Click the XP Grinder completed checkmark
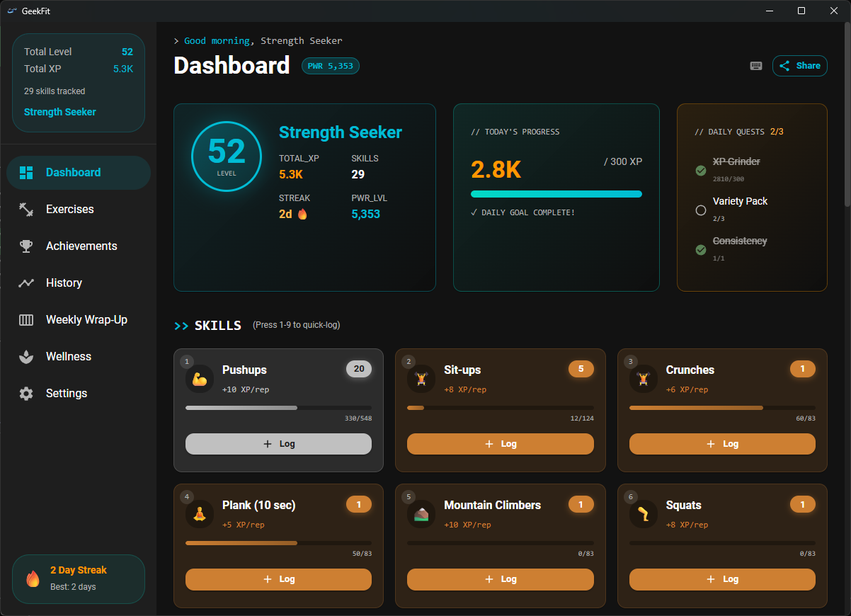This screenshot has height=616, width=851. [x=701, y=171]
